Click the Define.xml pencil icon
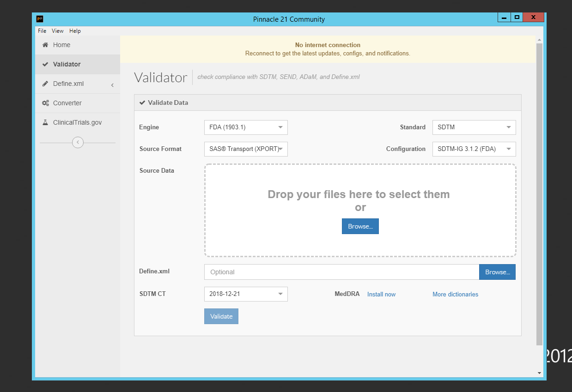572x392 pixels. (x=45, y=84)
